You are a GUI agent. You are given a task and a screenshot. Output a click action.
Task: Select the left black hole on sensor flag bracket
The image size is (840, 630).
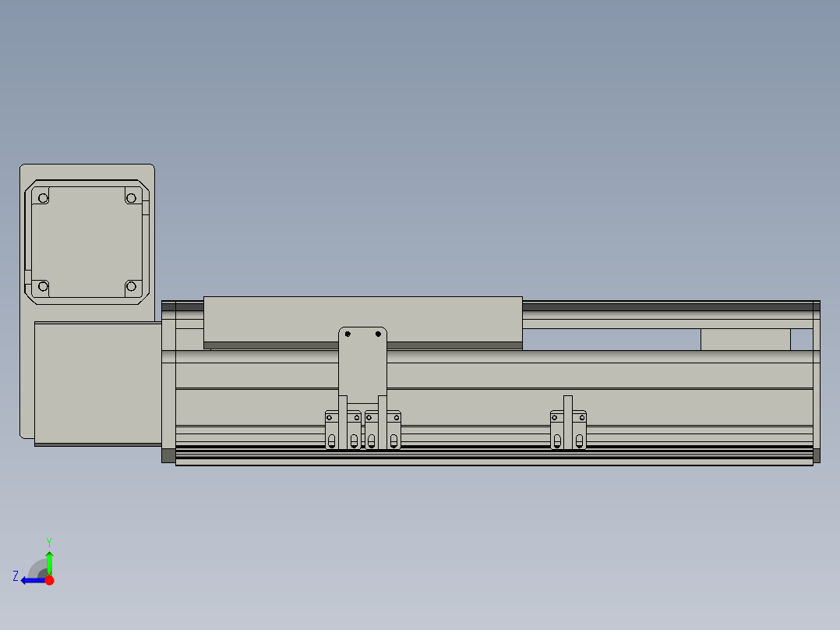pos(348,334)
